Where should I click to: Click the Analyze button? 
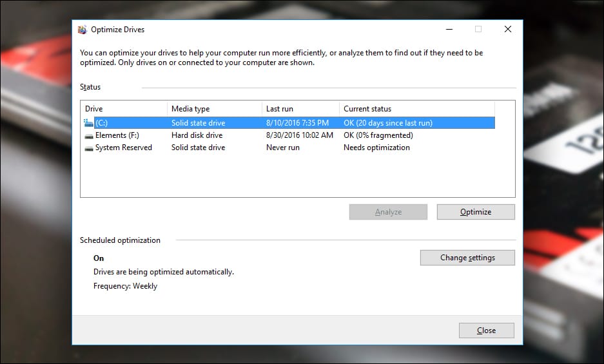[x=388, y=212]
